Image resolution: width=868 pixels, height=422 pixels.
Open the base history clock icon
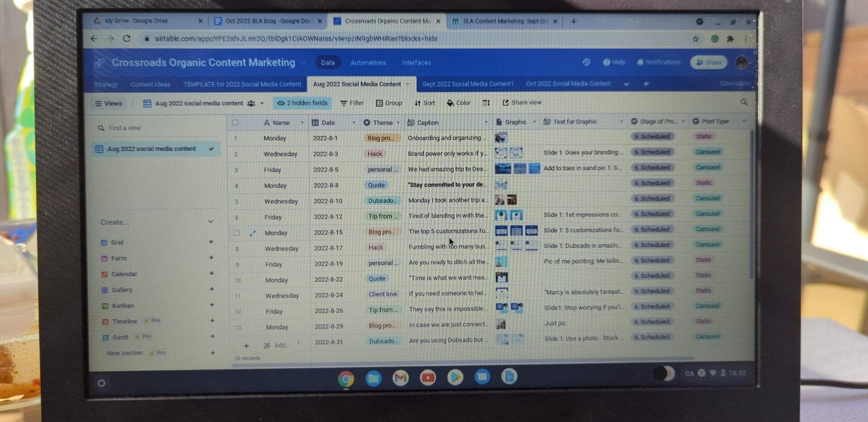pyautogui.click(x=586, y=62)
